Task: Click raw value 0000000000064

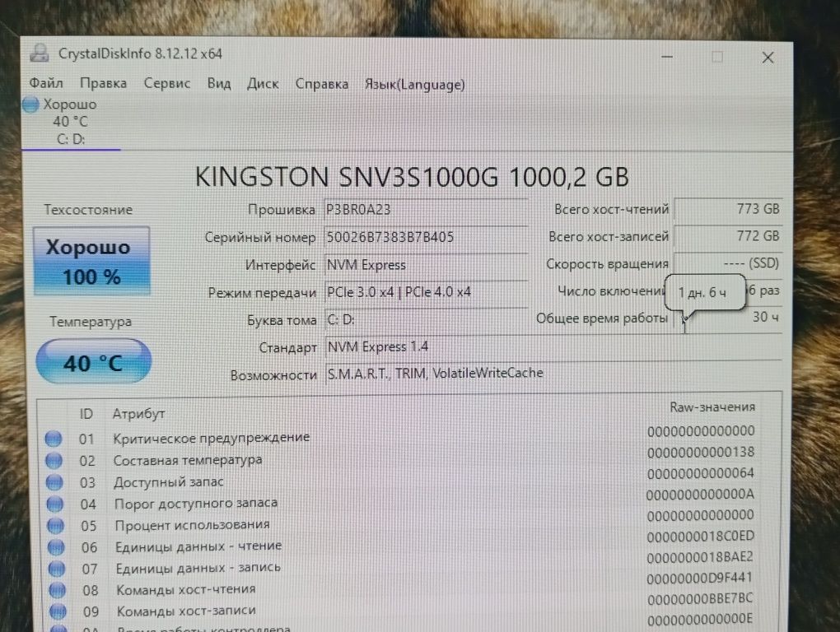Action: pyautogui.click(x=701, y=474)
